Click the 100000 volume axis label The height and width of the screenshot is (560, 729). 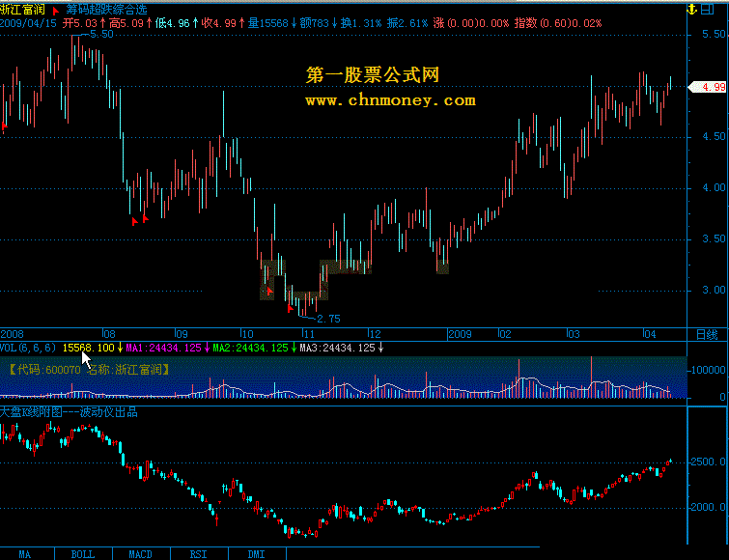[x=709, y=370]
